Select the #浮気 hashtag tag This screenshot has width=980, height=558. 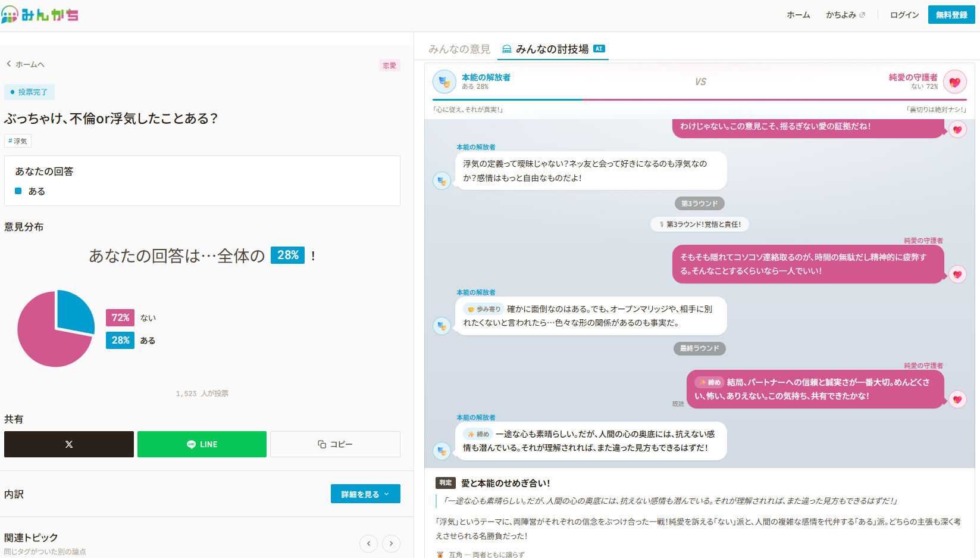point(18,141)
